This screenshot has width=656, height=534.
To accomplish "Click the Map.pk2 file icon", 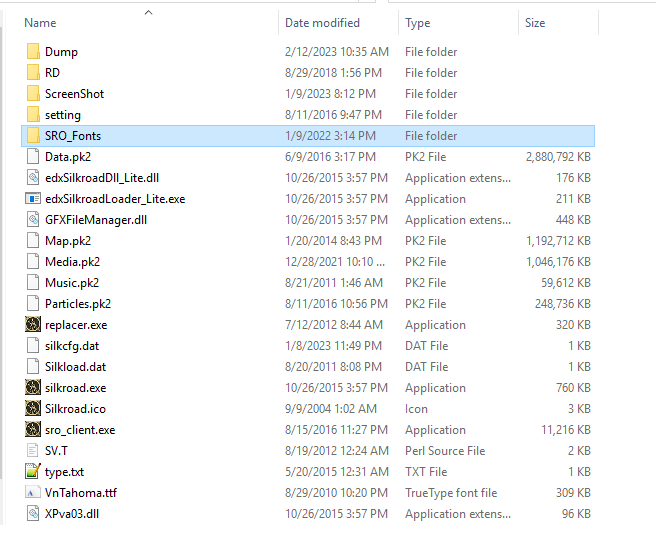I will click(33, 241).
